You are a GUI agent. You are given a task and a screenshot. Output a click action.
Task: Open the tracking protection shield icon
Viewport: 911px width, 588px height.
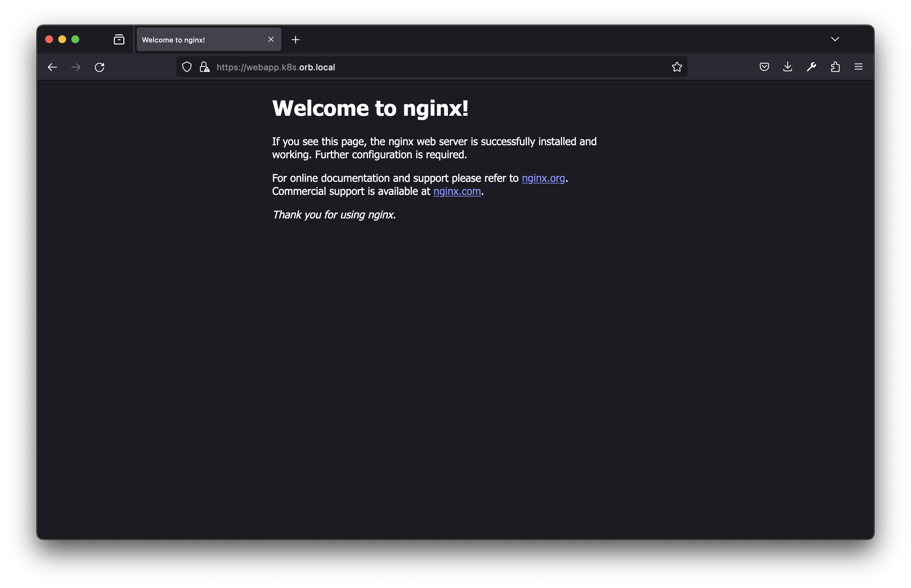pos(187,67)
